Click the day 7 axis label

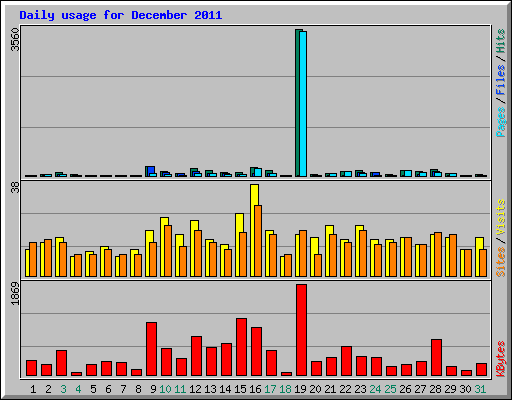tap(123, 389)
